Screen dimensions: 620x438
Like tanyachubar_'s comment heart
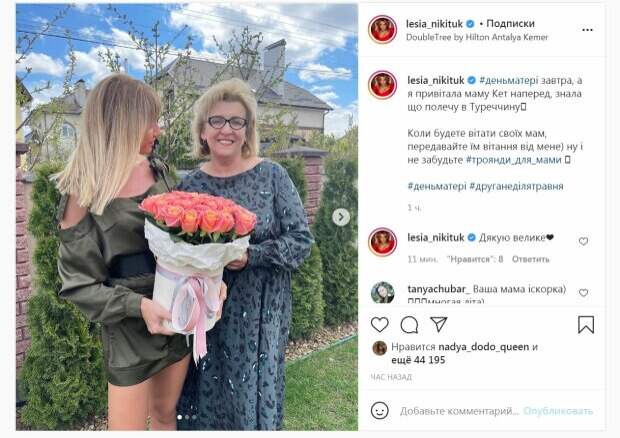tap(583, 293)
